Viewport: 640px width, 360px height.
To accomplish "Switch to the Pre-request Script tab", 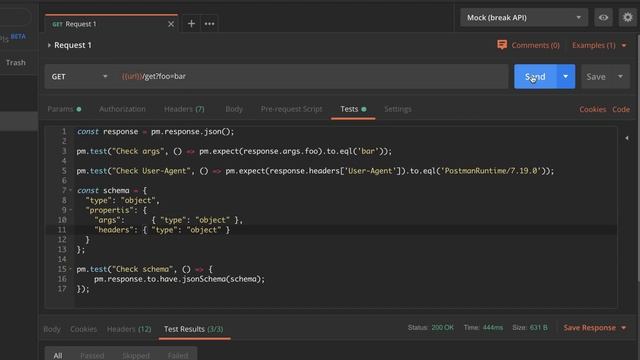I will [291, 109].
